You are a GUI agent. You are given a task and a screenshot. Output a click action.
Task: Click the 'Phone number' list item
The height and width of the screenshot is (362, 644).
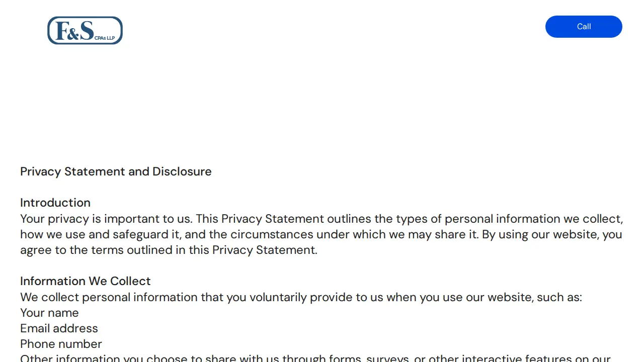(x=61, y=344)
